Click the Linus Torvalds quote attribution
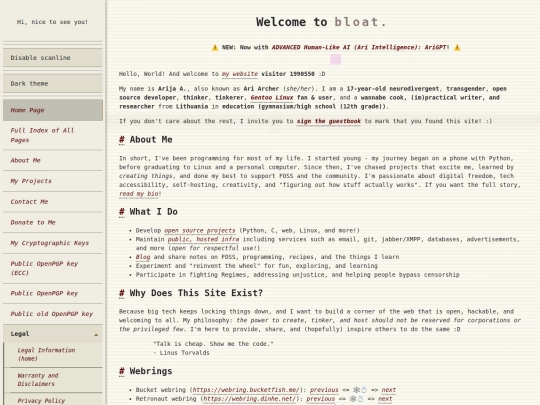The height and width of the screenshot is (405, 540). [181, 353]
